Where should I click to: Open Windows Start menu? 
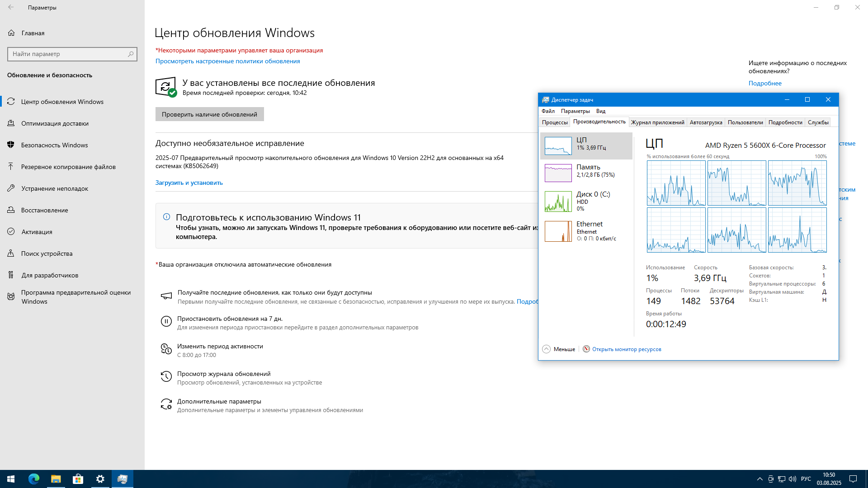pyautogui.click(x=11, y=479)
